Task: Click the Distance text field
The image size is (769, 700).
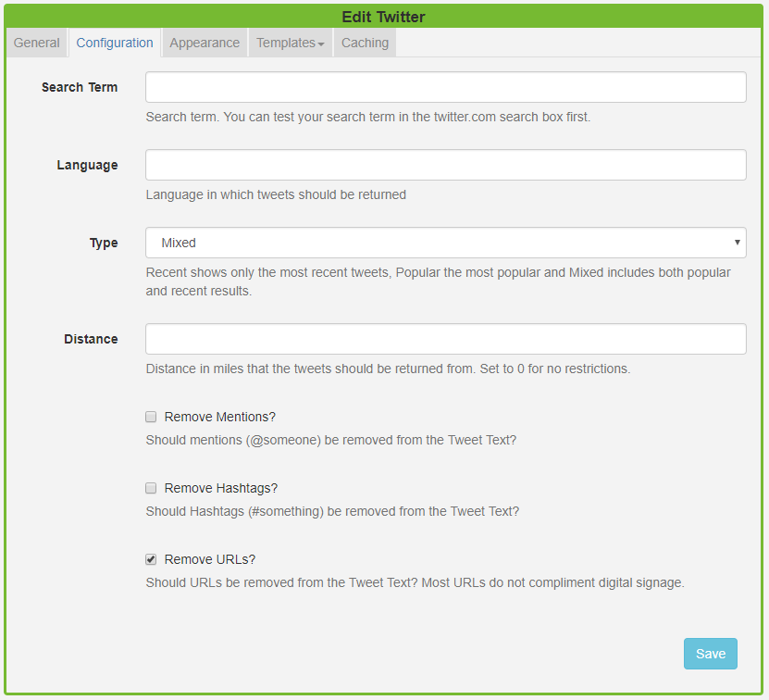Action: (445, 339)
